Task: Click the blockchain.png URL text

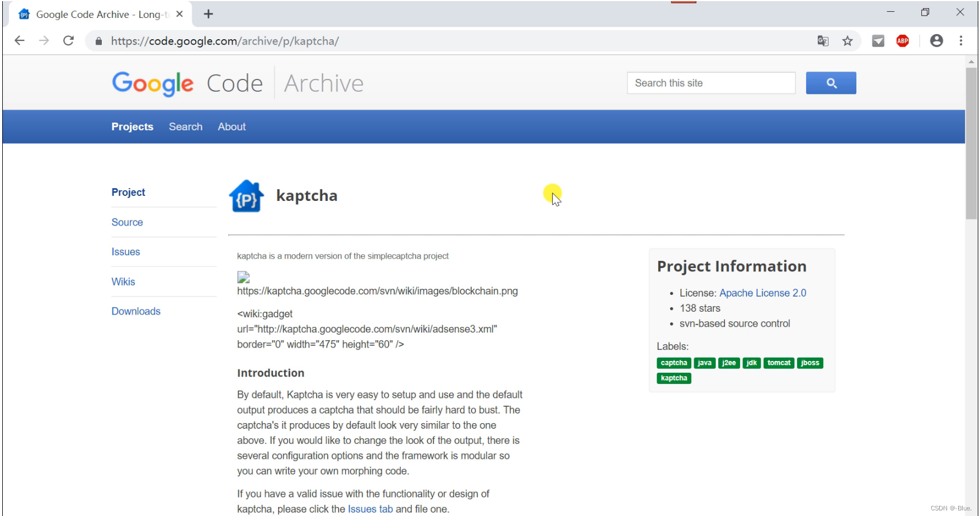Action: (378, 291)
